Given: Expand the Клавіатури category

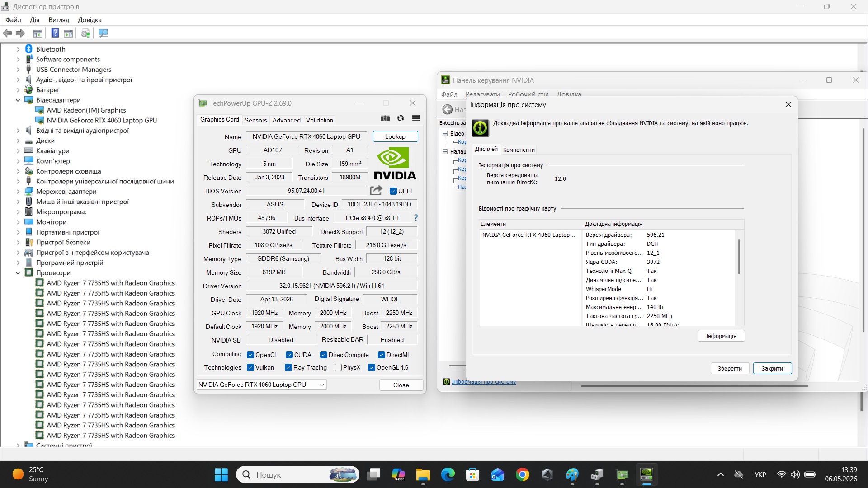Looking at the screenshot, I should coord(18,151).
